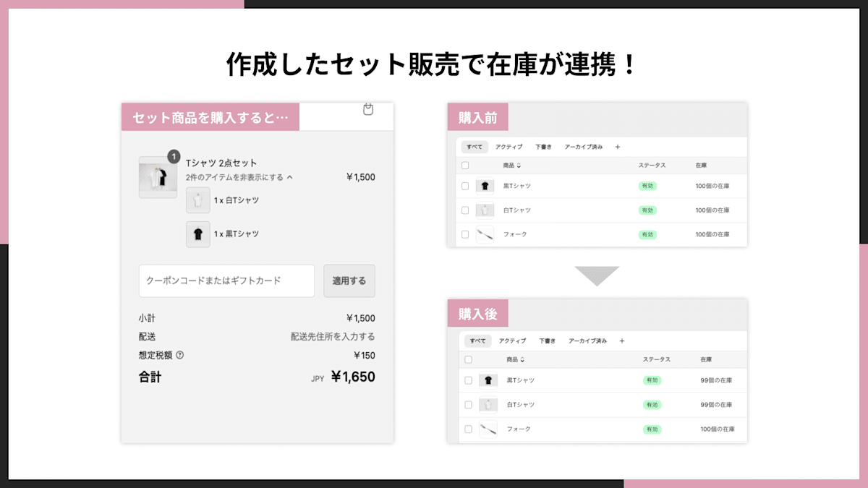Image resolution: width=868 pixels, height=488 pixels.
Task: Sort by 商品 column in 購入後 table
Action: coord(515,359)
